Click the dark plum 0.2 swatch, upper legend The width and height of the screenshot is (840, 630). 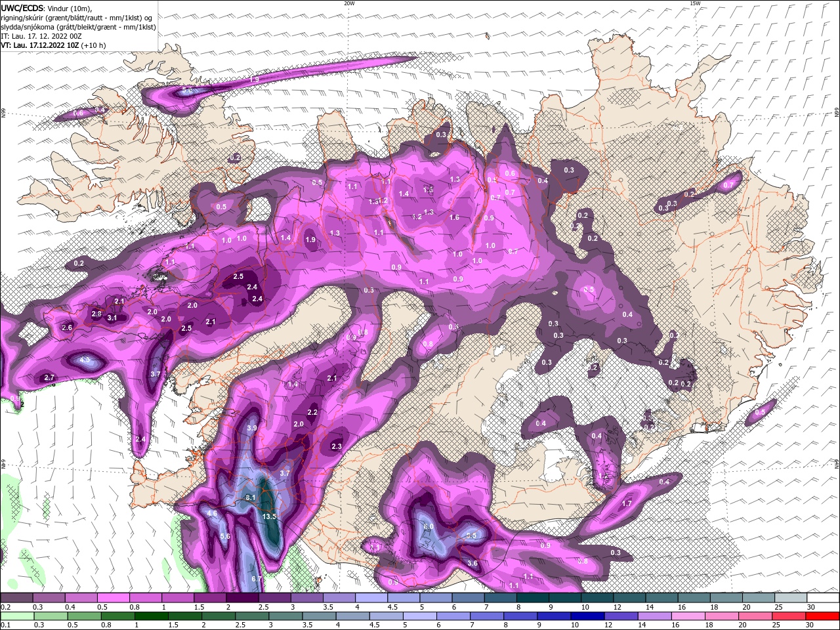click(x=16, y=598)
